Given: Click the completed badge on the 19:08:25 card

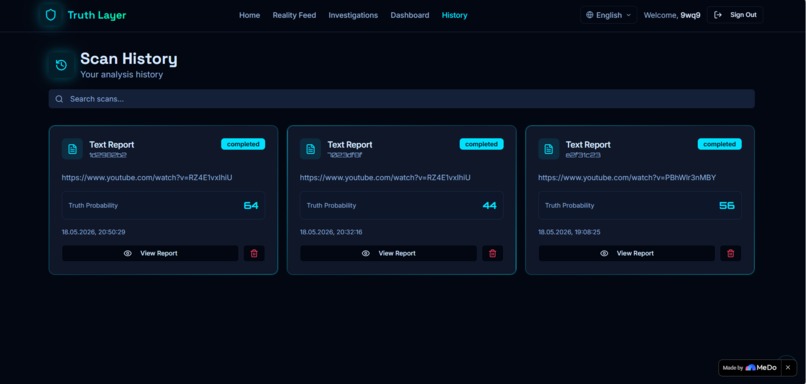Looking at the screenshot, I should point(720,144).
